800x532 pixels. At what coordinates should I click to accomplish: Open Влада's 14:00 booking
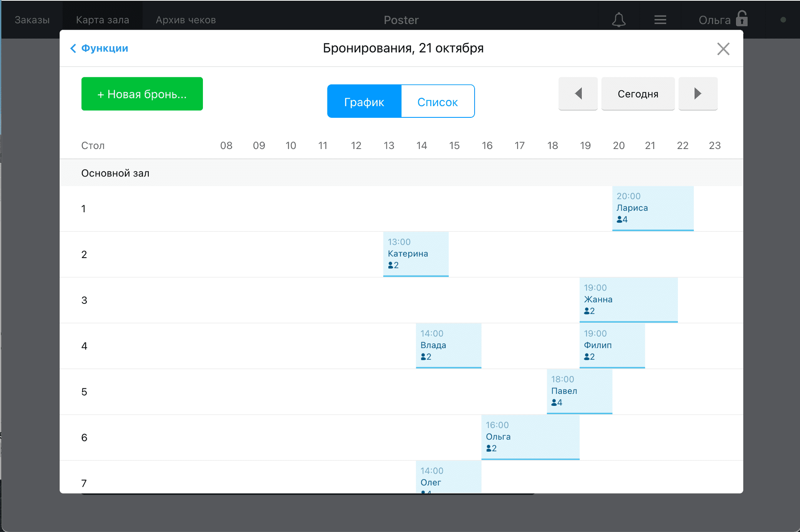pos(448,346)
